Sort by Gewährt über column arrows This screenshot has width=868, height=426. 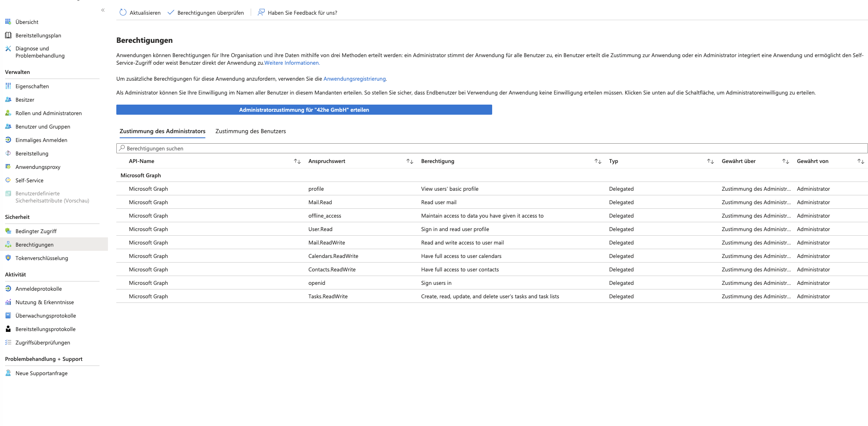pyautogui.click(x=786, y=161)
